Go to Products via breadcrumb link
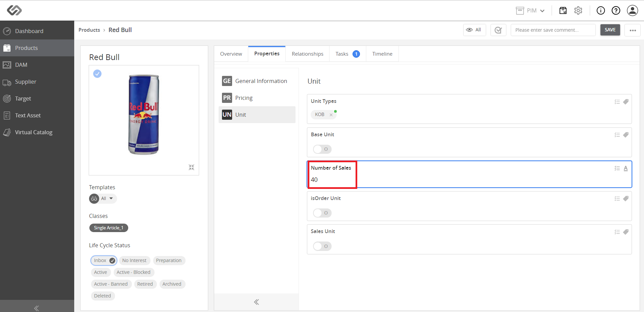The height and width of the screenshot is (312, 644). point(89,30)
